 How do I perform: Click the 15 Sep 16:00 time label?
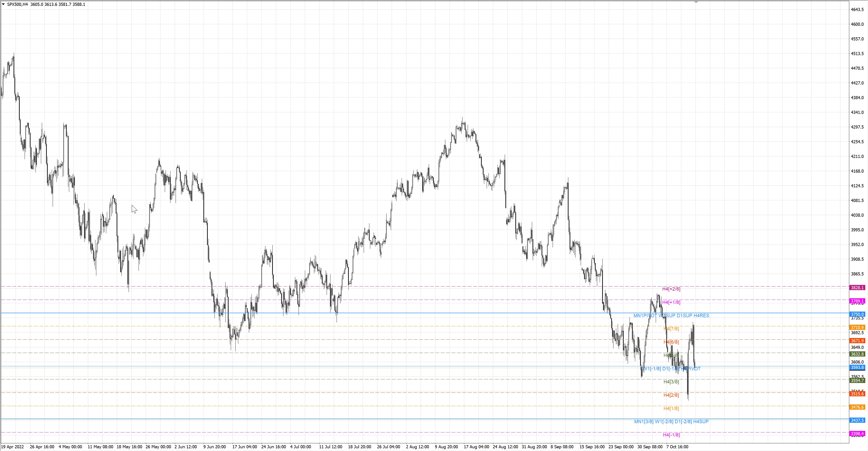(x=592, y=447)
